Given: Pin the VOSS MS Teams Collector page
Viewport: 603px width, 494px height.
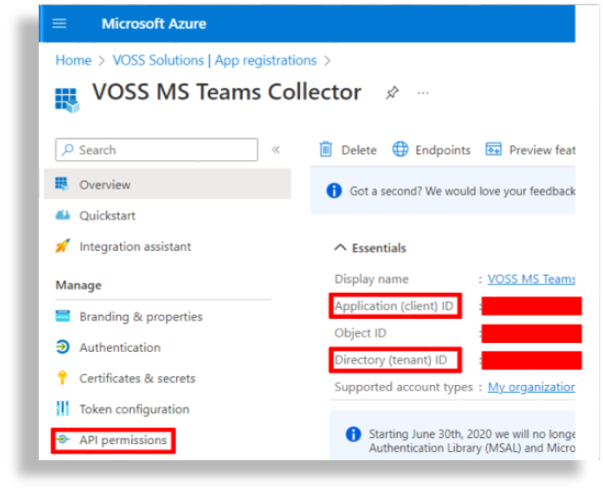Looking at the screenshot, I should tap(392, 93).
